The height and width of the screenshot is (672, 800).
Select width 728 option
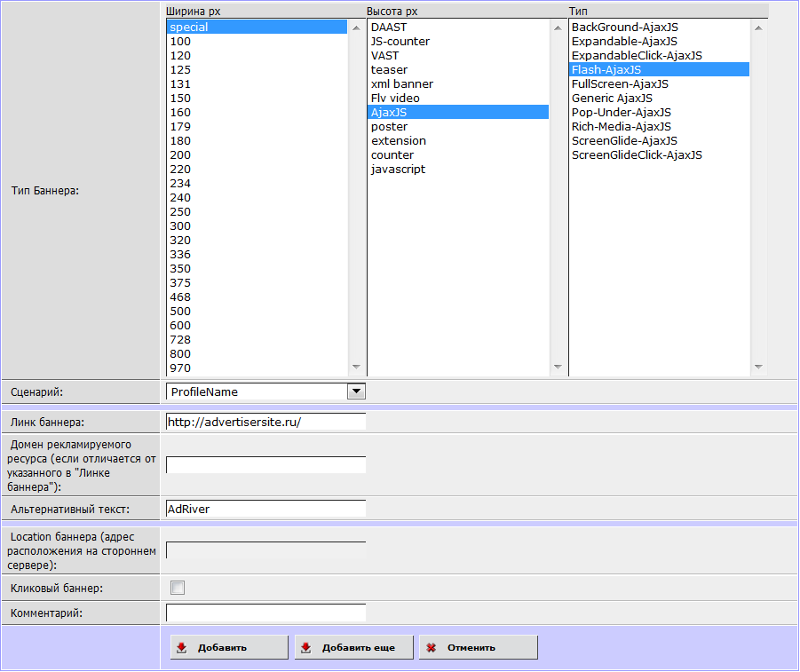click(x=257, y=340)
